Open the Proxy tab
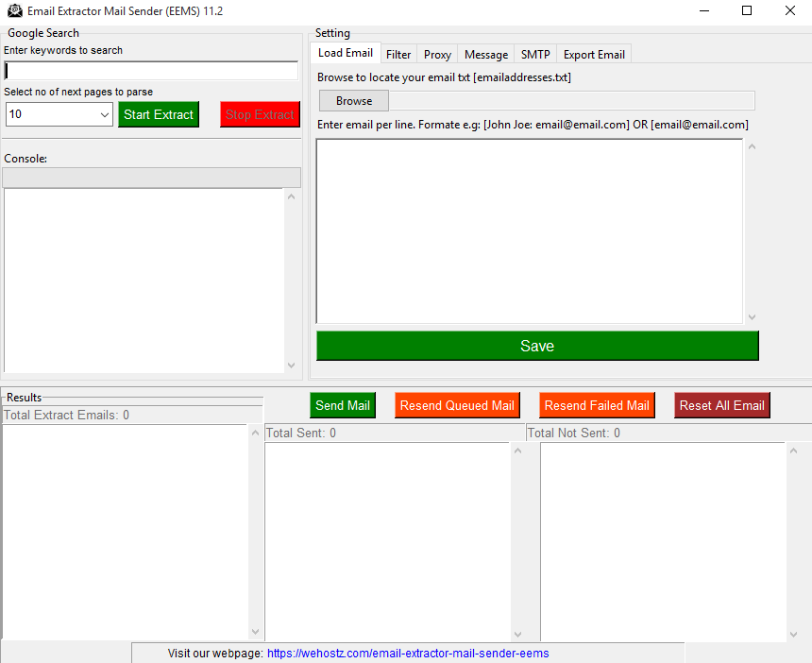 click(437, 55)
